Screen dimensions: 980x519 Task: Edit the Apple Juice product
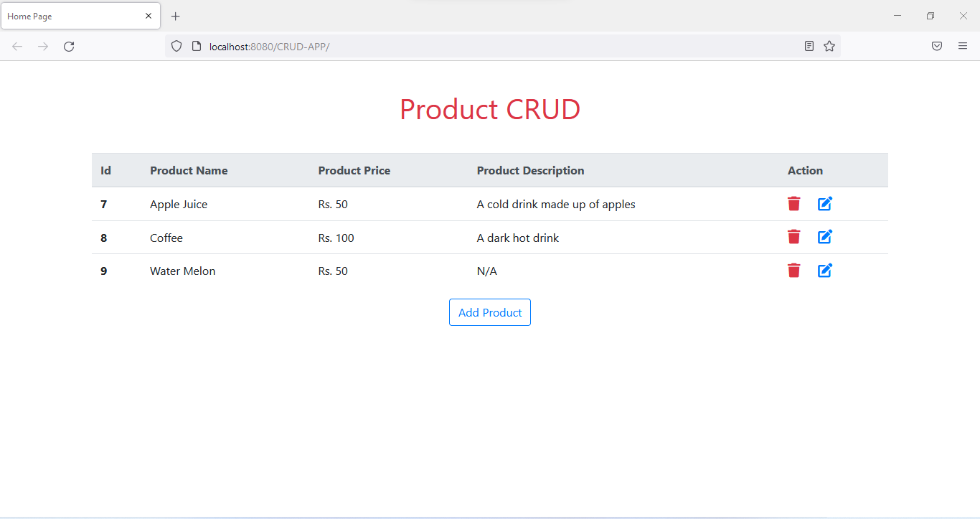(x=825, y=204)
